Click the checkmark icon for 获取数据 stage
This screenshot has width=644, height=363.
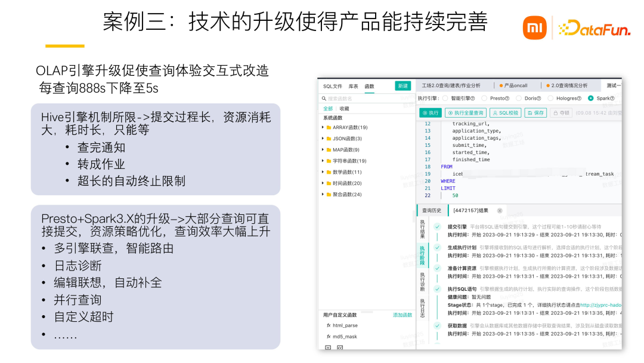pyautogui.click(x=438, y=325)
